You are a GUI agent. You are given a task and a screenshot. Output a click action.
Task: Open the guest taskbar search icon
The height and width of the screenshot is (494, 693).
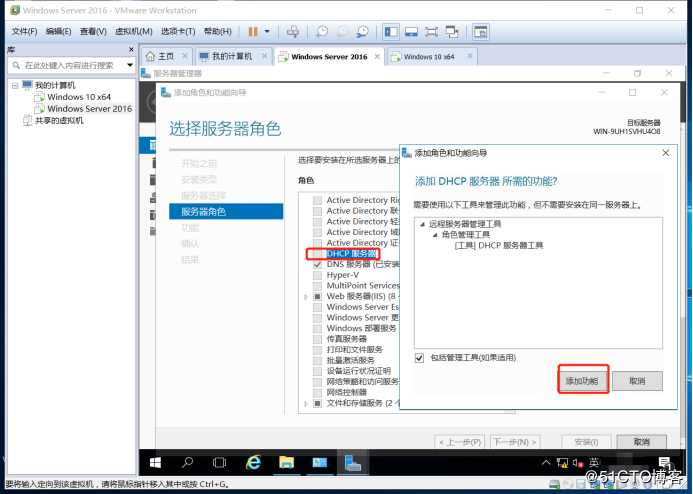click(x=187, y=463)
